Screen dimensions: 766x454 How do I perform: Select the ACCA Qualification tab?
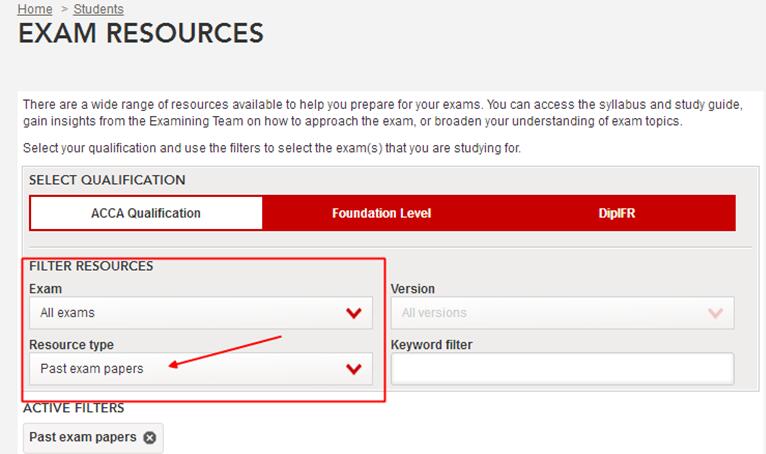click(146, 213)
